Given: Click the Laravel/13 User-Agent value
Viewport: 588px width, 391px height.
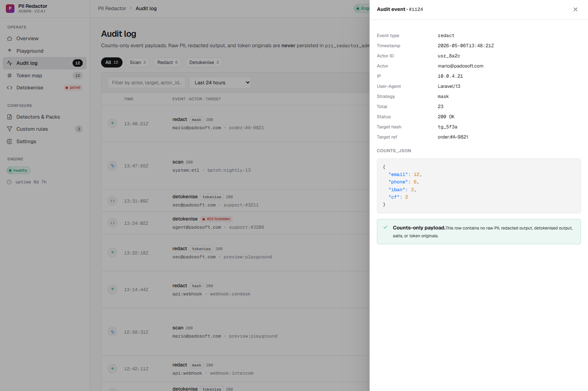Looking at the screenshot, I should [x=449, y=86].
